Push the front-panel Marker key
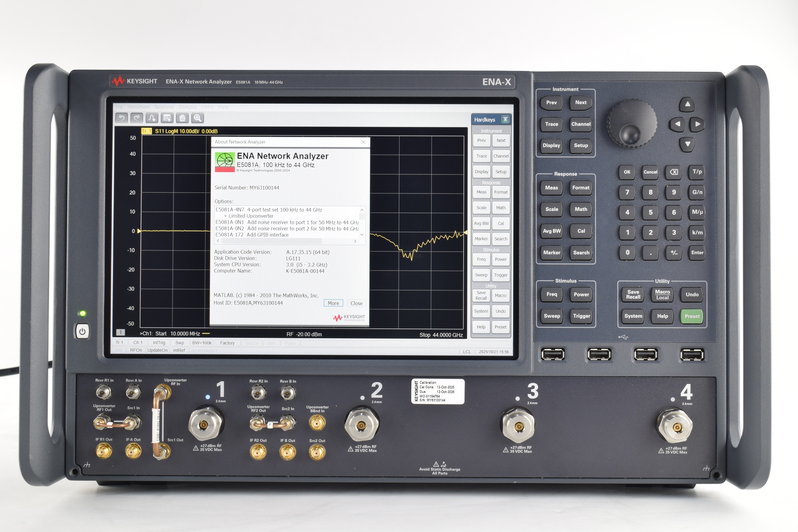The image size is (798, 532). tap(552, 253)
